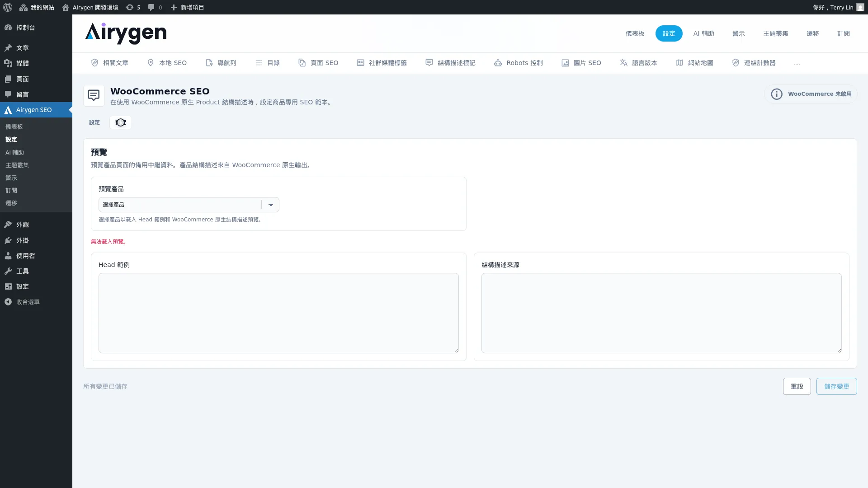Open 使用者 users in the sidebar
The height and width of the screenshot is (488, 868).
tap(36, 256)
